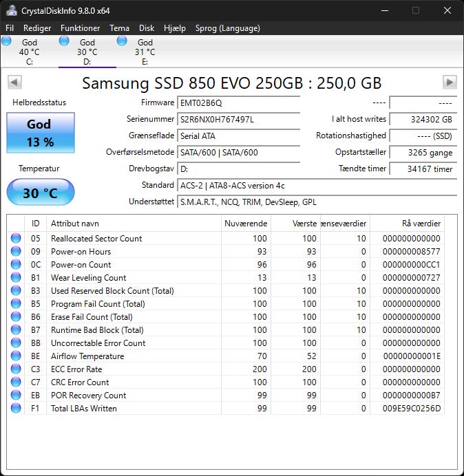
Task: Switch to the E: drive tab
Action: 145,52
